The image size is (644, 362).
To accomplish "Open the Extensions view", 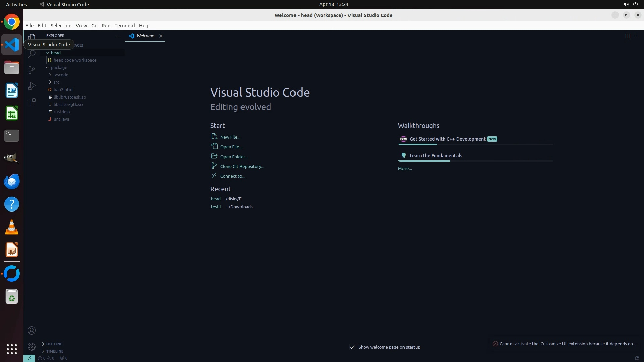I will tap(32, 102).
